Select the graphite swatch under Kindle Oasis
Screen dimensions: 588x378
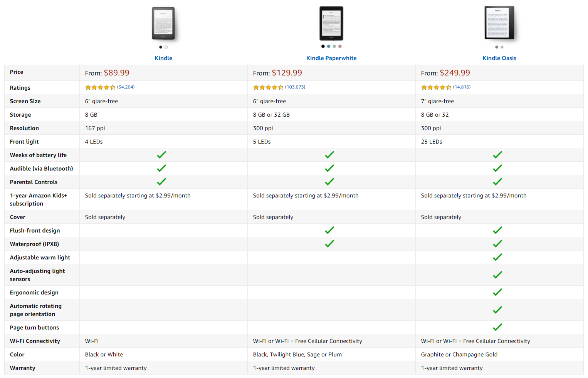coord(497,47)
